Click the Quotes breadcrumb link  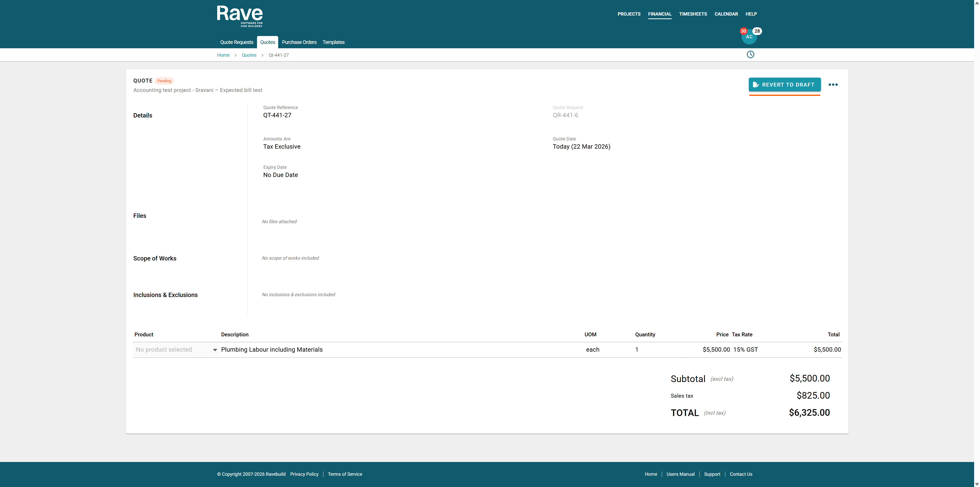coord(249,55)
